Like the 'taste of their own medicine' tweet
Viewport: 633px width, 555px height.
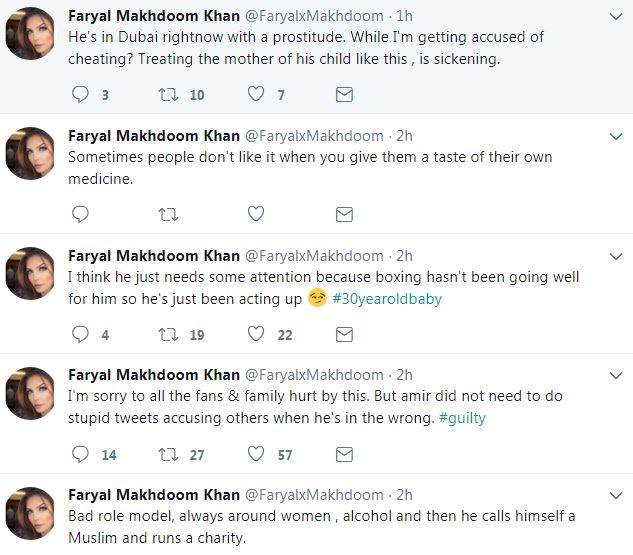pos(256,214)
